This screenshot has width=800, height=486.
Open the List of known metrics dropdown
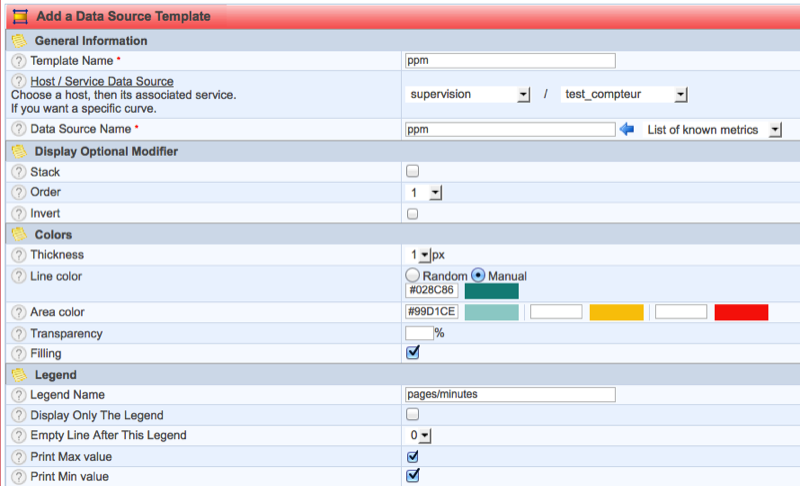(713, 130)
